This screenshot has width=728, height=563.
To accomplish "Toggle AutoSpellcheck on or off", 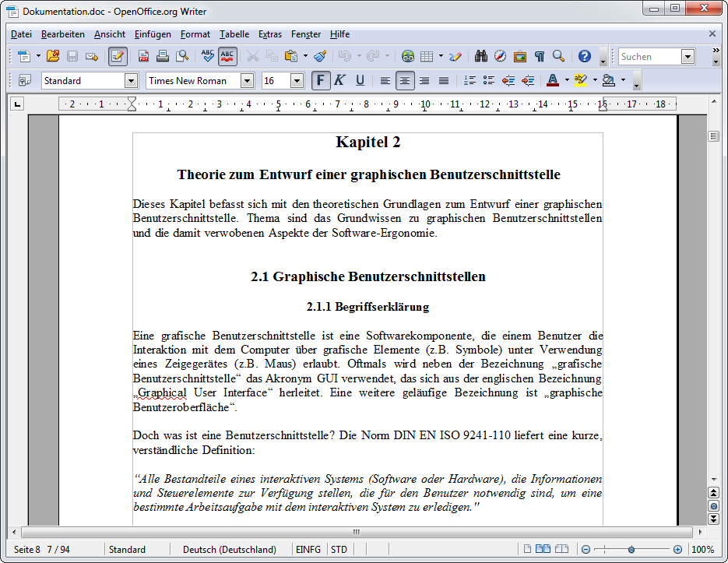I will (x=226, y=55).
